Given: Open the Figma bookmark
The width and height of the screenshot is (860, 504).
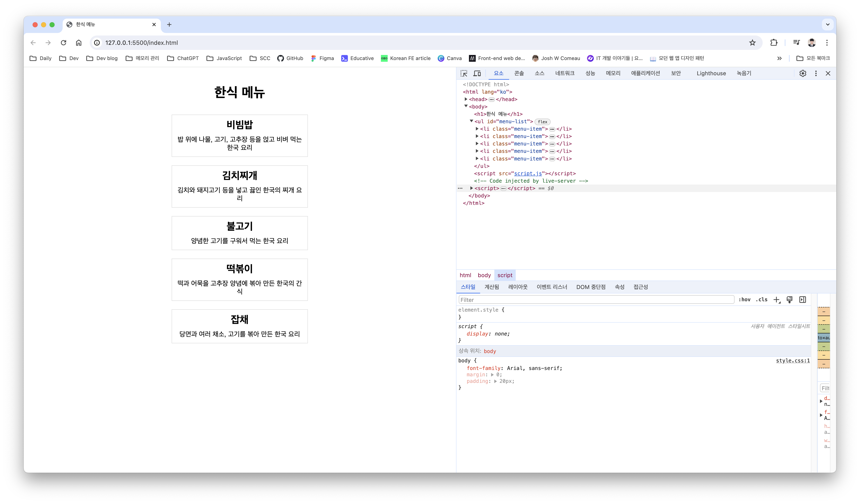Looking at the screenshot, I should coord(322,58).
